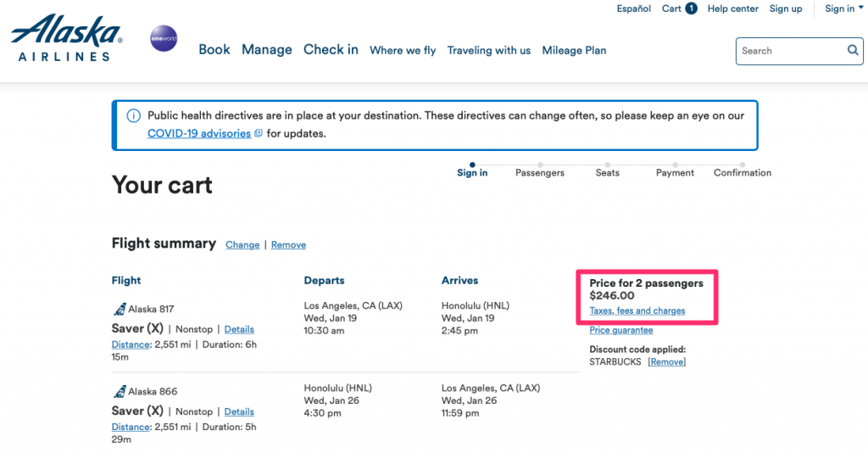Click the search magnifying glass icon
868x453 pixels.
click(853, 51)
